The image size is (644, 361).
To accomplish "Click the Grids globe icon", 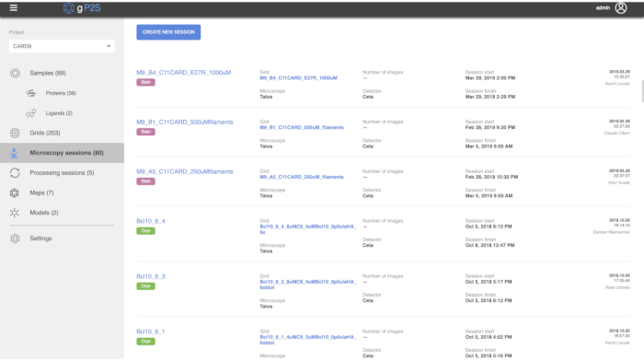I will 15,133.
